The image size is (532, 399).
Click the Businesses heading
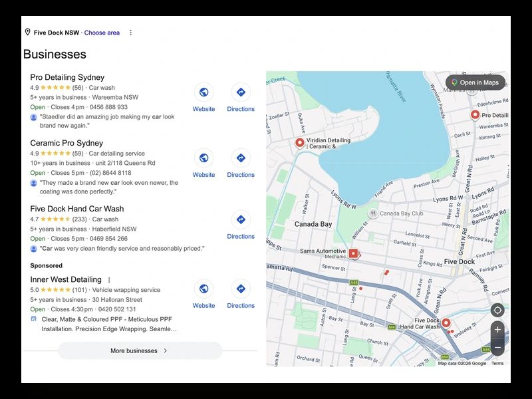point(55,55)
